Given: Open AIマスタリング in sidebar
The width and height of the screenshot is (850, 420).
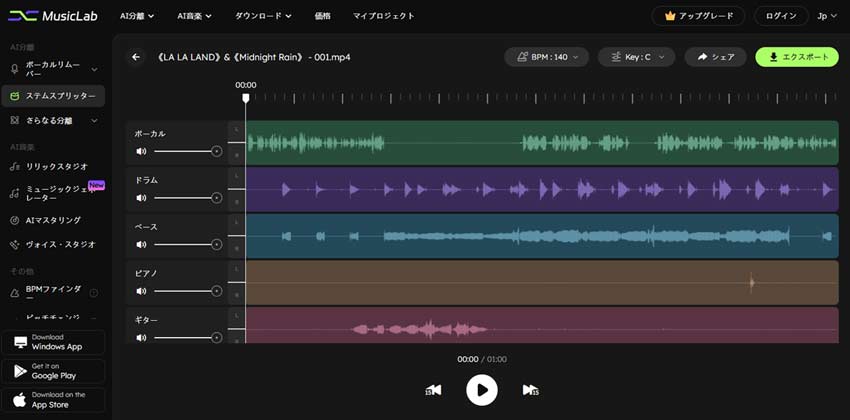Looking at the screenshot, I should click(x=53, y=220).
